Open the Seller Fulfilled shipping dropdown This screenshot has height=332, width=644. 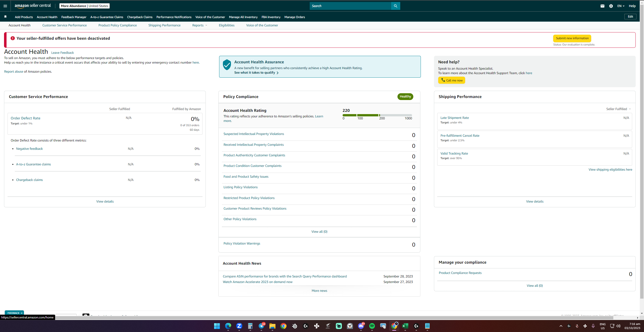tap(619, 109)
